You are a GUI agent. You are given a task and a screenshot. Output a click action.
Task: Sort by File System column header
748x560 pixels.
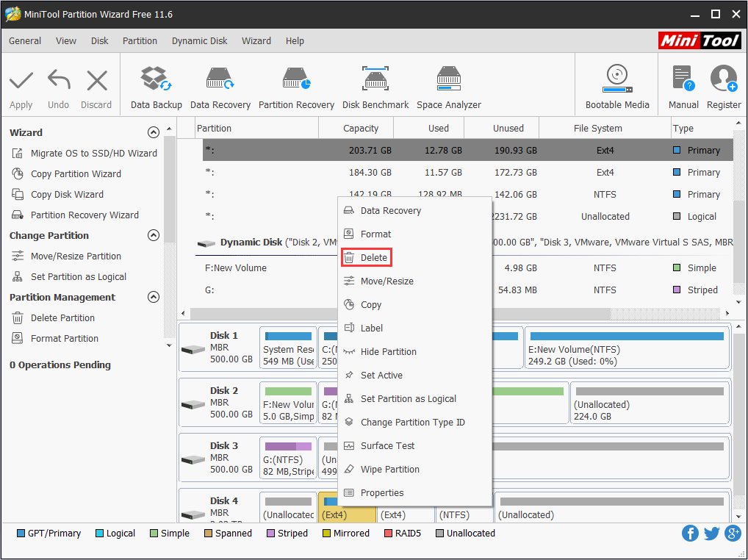pyautogui.click(x=605, y=129)
